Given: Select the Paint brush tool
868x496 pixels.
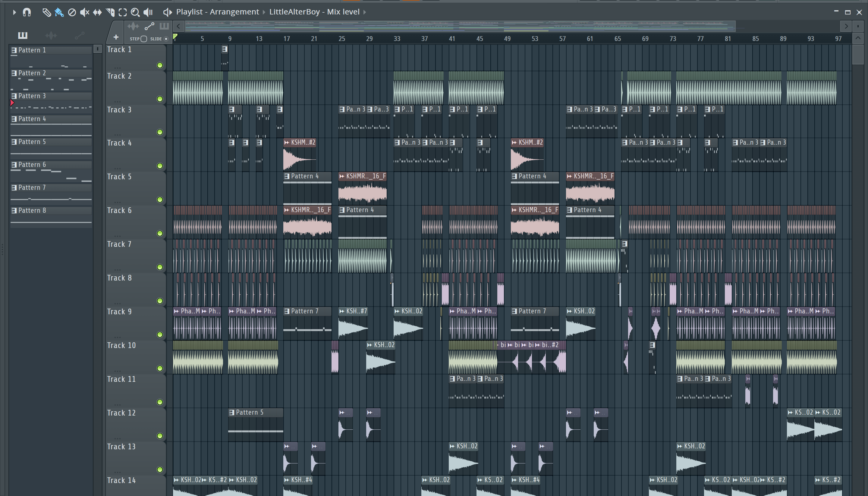Looking at the screenshot, I should [59, 12].
